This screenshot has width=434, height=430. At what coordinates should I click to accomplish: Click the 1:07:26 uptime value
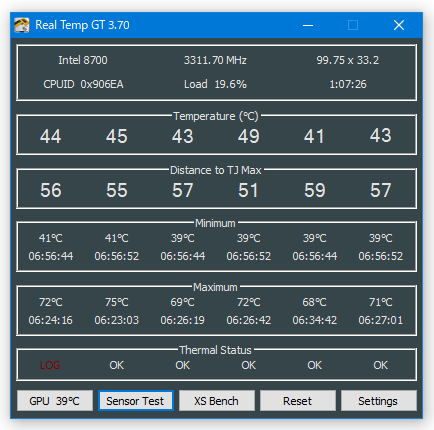pos(348,84)
